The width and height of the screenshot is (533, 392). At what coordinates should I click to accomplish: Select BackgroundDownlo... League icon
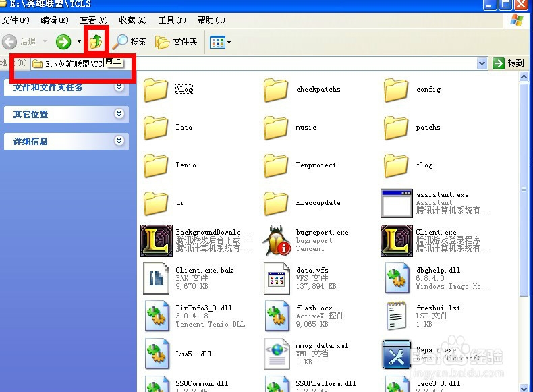(157, 241)
